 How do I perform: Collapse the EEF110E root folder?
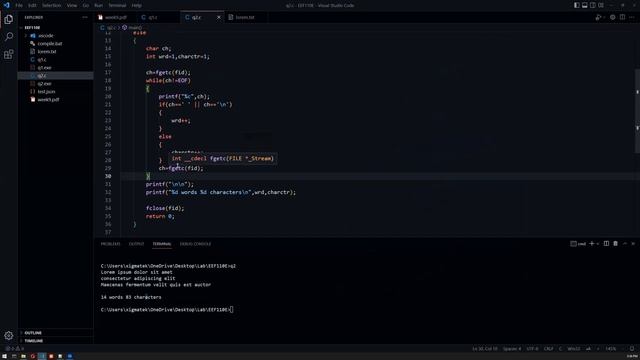point(56,27)
